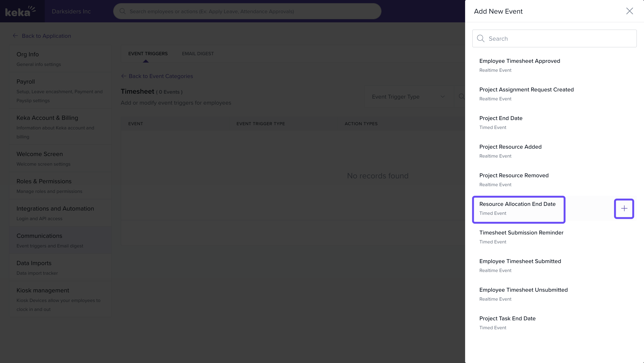
Task: Choose the Project End Date timed event
Action: pyautogui.click(x=501, y=122)
